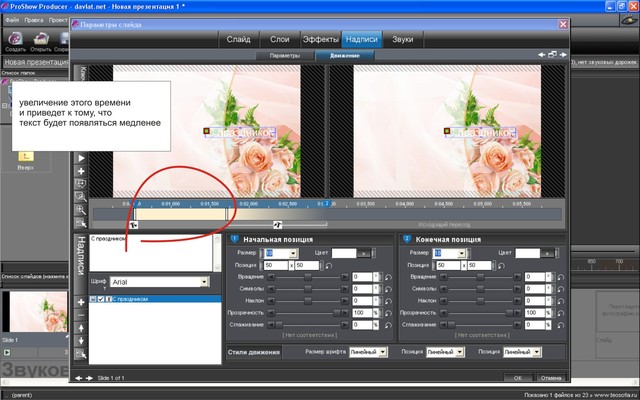
Task: Reset Позиция in Конечная позиция
Action: point(501,265)
